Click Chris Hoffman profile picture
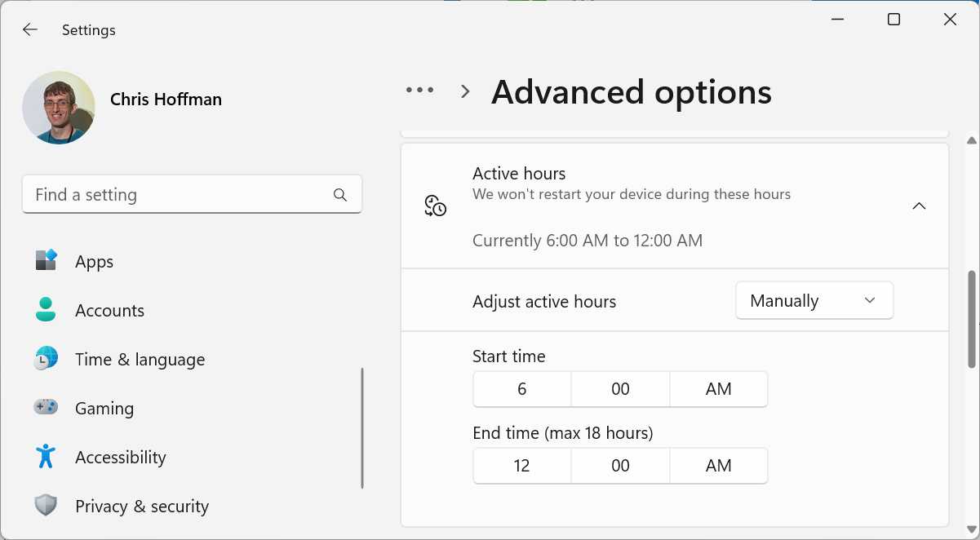980x540 pixels. click(x=59, y=107)
